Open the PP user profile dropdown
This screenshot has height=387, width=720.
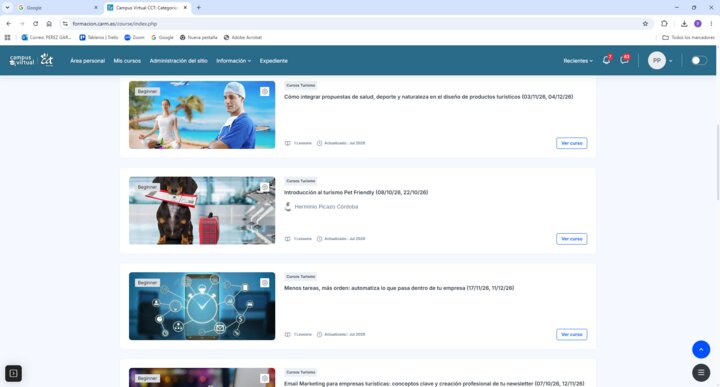pyautogui.click(x=660, y=61)
